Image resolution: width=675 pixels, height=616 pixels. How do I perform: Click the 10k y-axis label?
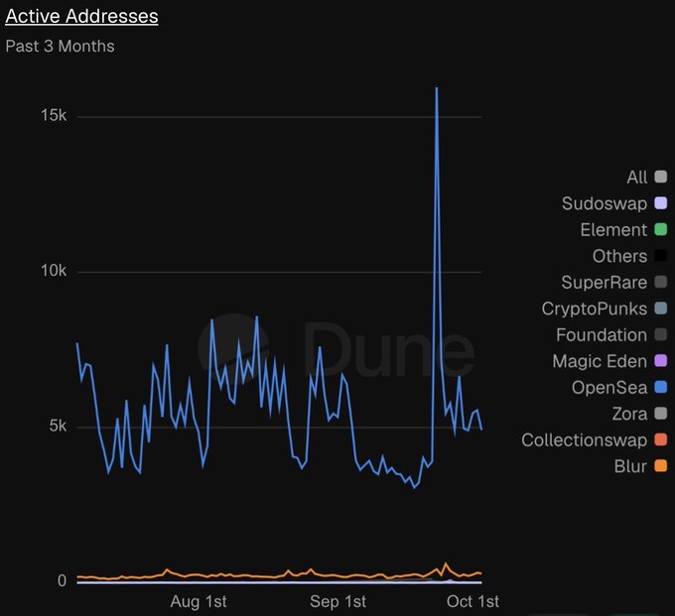click(x=54, y=271)
